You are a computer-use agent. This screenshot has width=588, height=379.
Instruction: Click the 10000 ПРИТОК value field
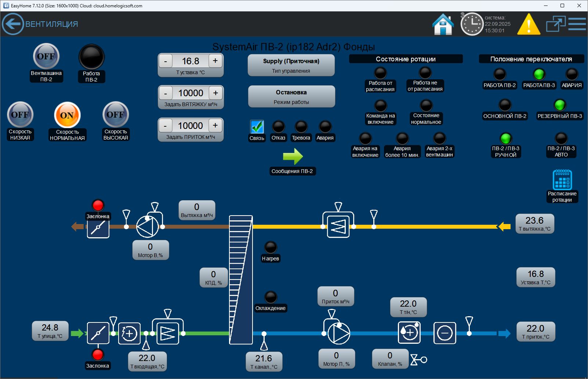(x=190, y=126)
